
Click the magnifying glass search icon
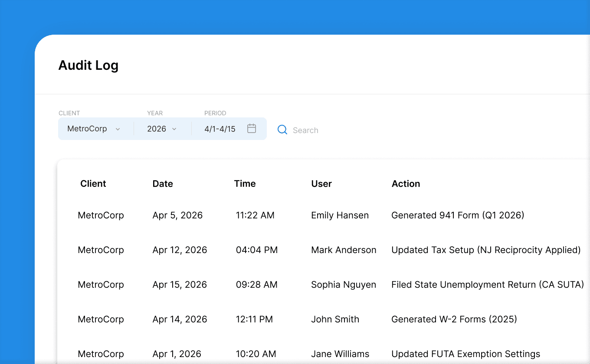point(282,130)
